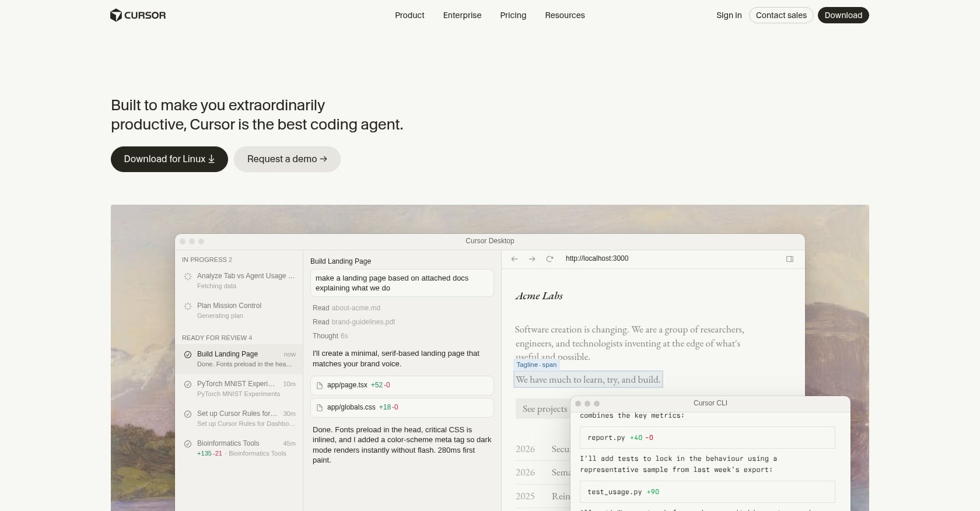Click the browser forward arrow icon
Viewport: 980px width, 511px height.
532,259
